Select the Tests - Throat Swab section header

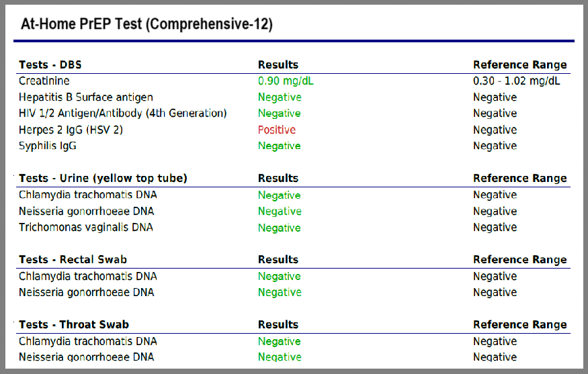[x=73, y=325]
